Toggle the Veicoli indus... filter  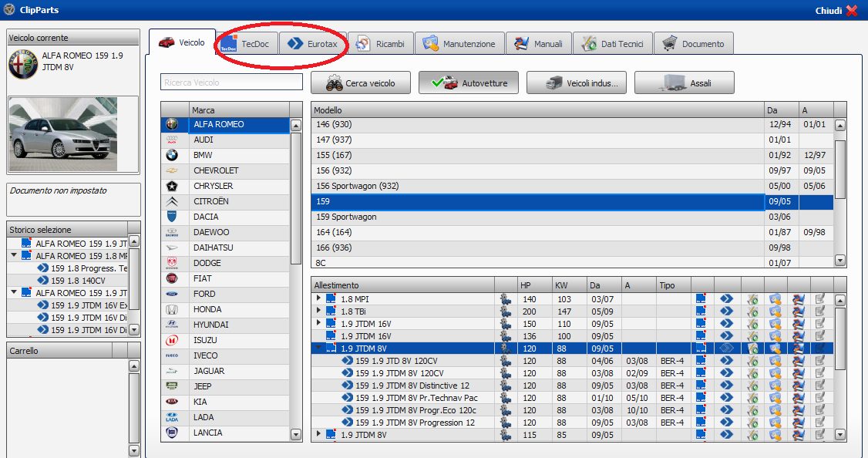577,83
